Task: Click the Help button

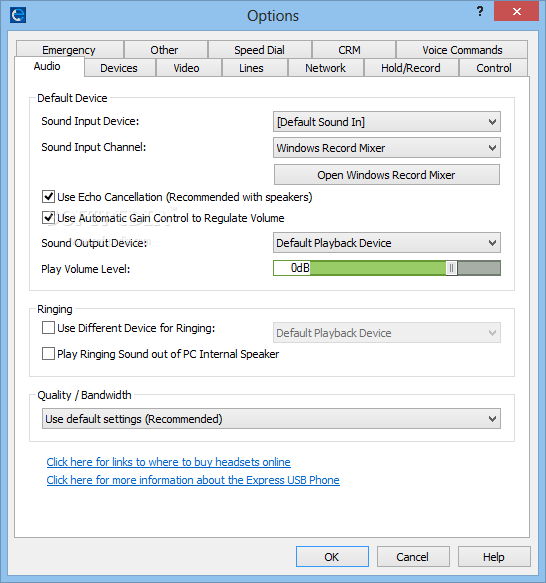Action: [x=494, y=557]
